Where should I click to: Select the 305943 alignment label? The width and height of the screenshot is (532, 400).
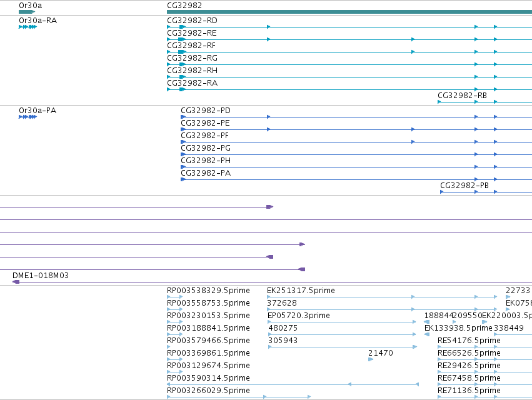pyautogui.click(x=283, y=341)
